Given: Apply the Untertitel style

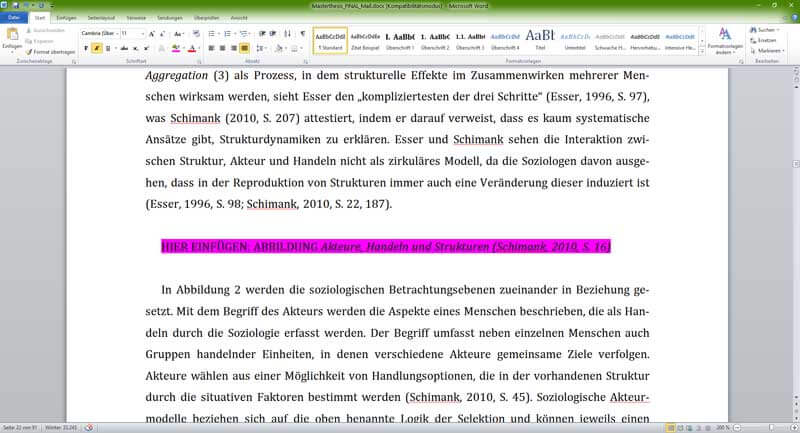Looking at the screenshot, I should pyautogui.click(x=575, y=41).
